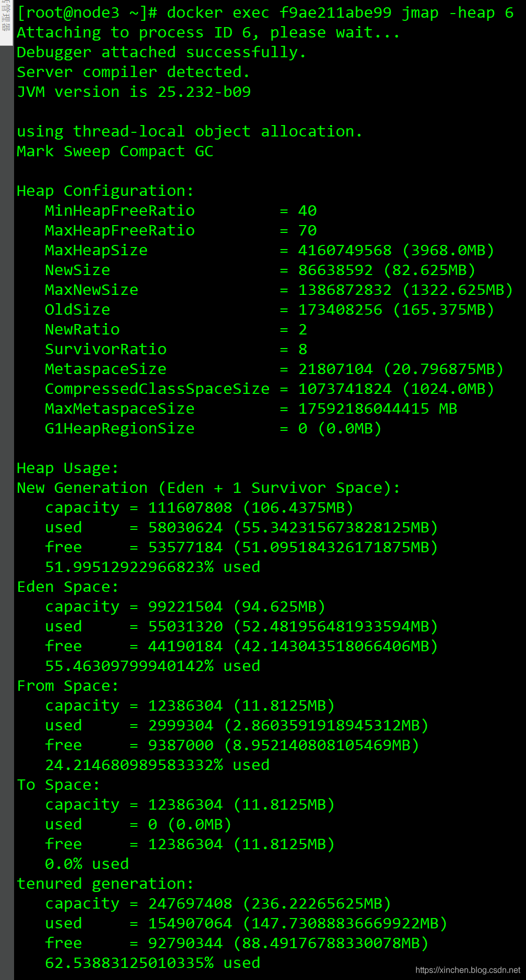526x980 pixels.
Task: Click the Eden 55.46309799940142% used line
Action: (x=153, y=666)
